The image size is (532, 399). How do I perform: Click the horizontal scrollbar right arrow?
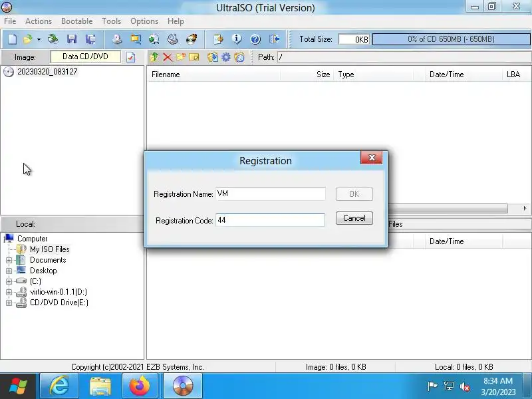525,208
